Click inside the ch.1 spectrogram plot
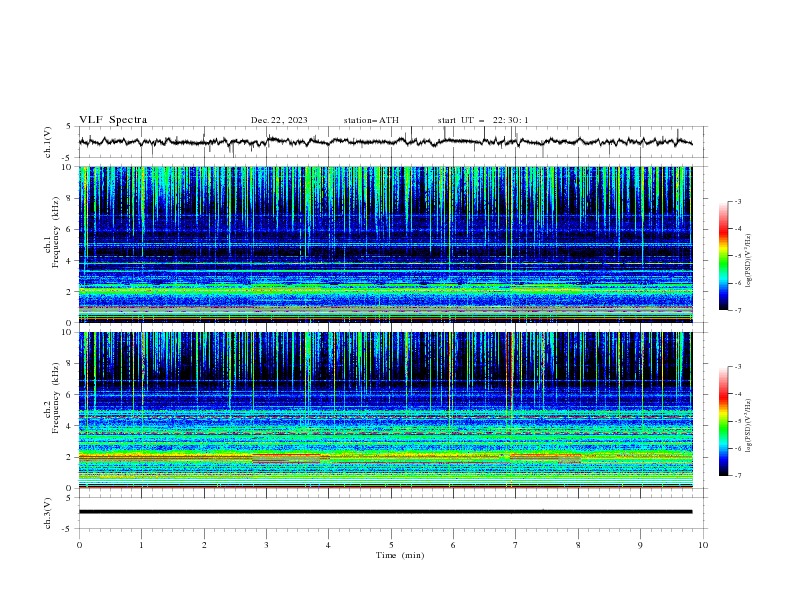 coord(385,244)
